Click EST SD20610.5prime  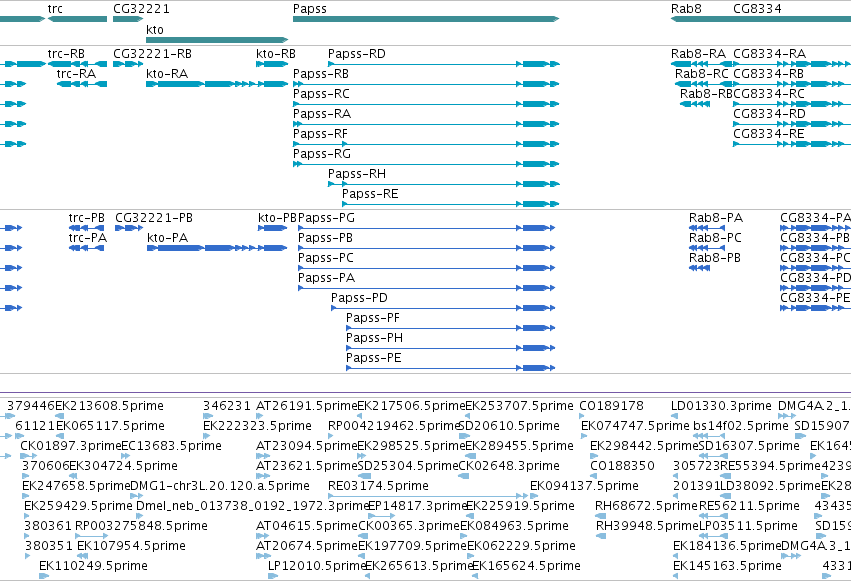tap(465, 437)
